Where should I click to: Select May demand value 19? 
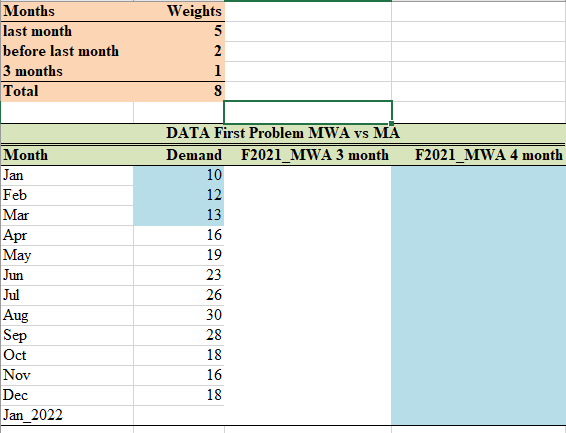coord(179,255)
